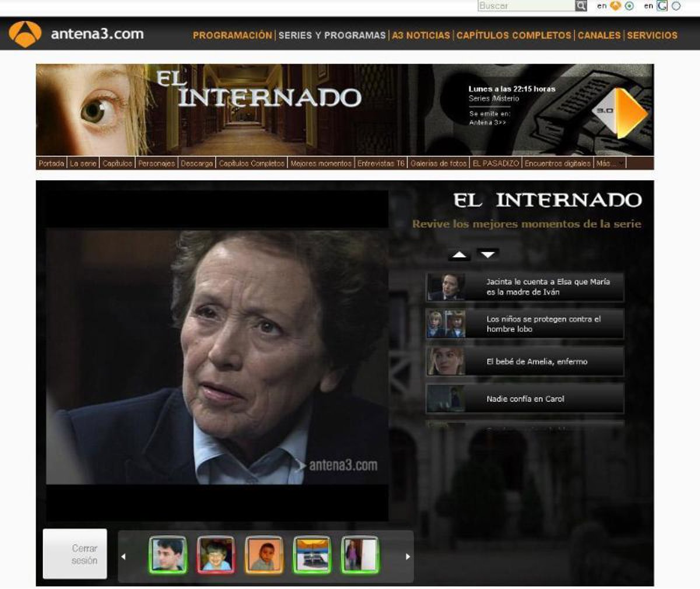700x589 pixels.
Task: Click the Buscar search field
Action: (526, 6)
